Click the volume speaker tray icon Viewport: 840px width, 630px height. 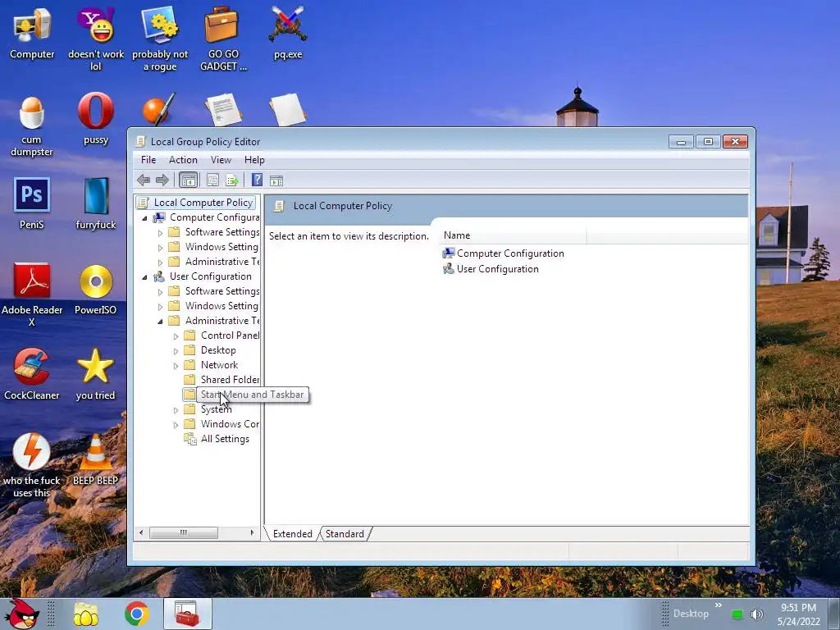(x=757, y=614)
